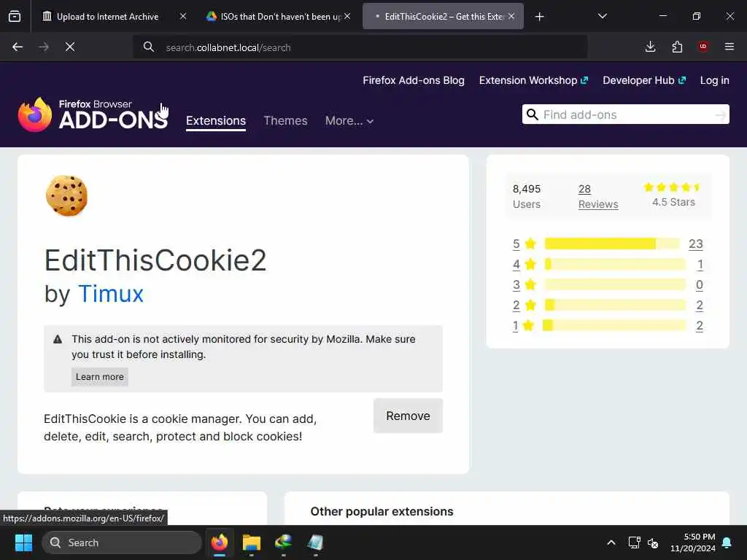Open the clock showing 5:50 PM
This screenshot has height=560, width=747.
(x=693, y=542)
